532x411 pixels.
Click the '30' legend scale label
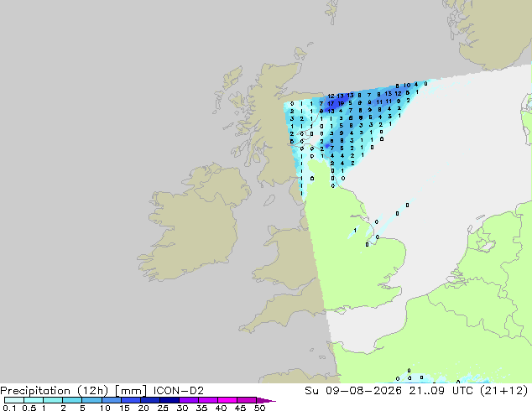182,408
